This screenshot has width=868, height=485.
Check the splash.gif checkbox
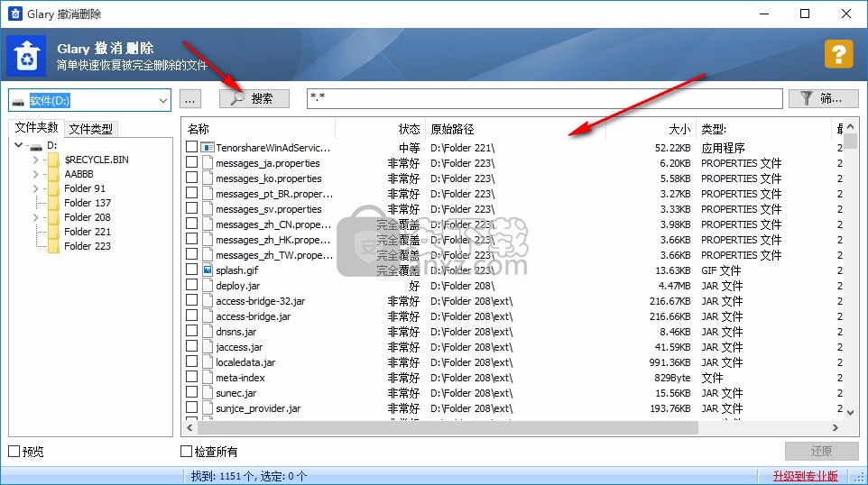click(191, 270)
